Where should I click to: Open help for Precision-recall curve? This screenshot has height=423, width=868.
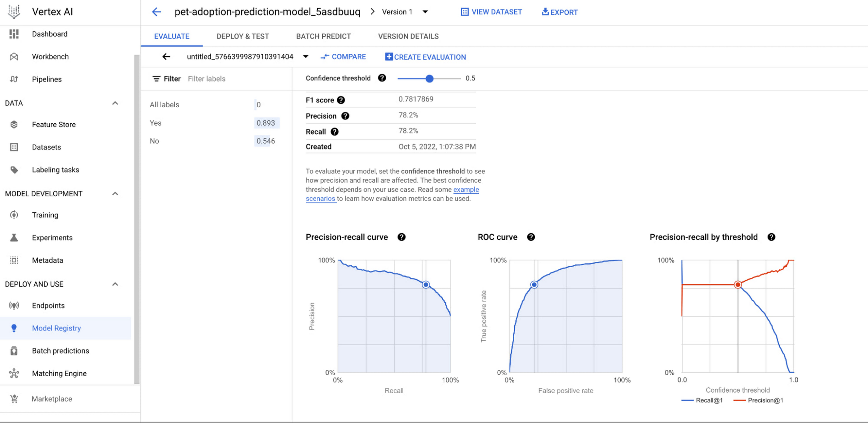click(401, 237)
